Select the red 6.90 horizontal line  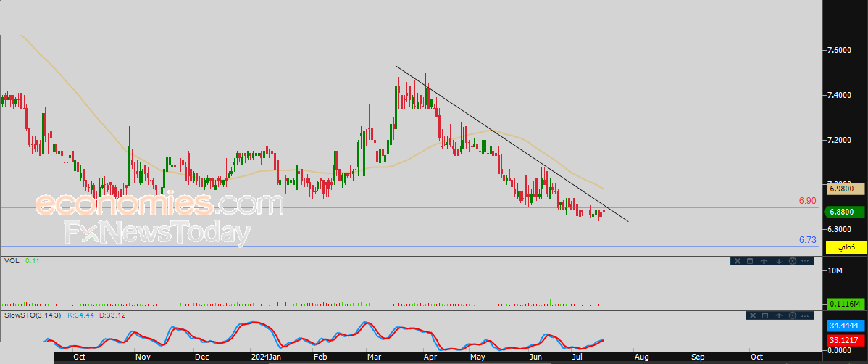coord(409,207)
